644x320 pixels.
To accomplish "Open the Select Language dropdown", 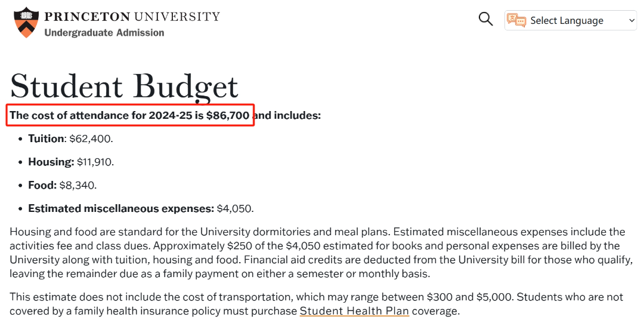I will coord(571,20).
